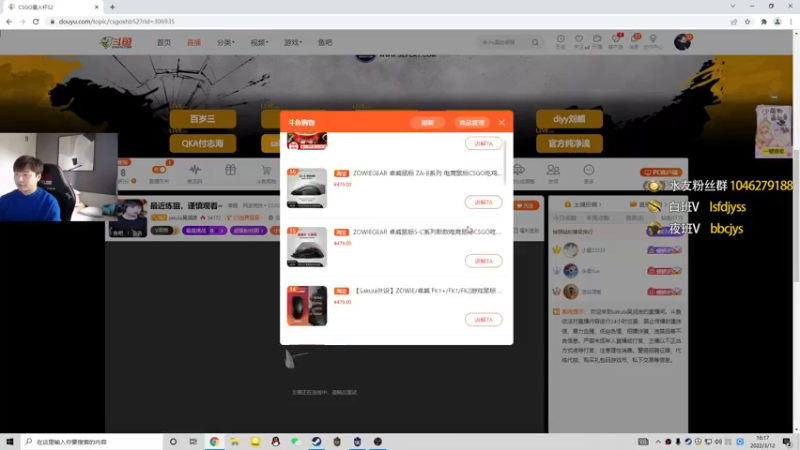Open a new Chrome tab
Viewport: 800px width, 450px height.
pos(112,7)
